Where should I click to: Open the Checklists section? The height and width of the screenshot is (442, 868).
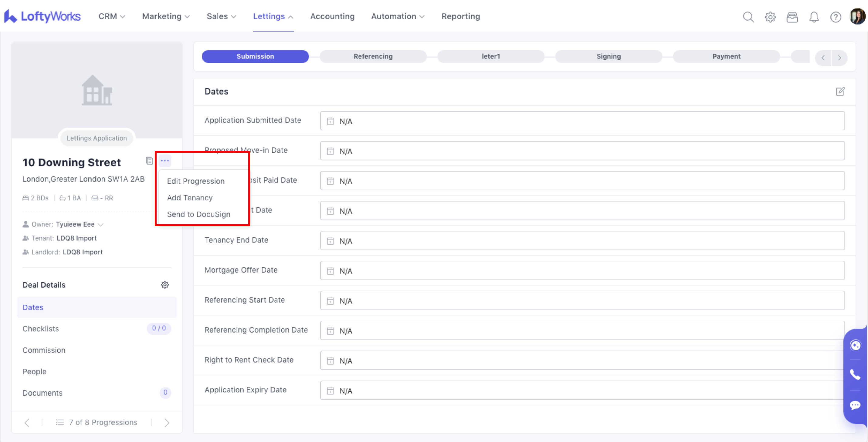41,329
